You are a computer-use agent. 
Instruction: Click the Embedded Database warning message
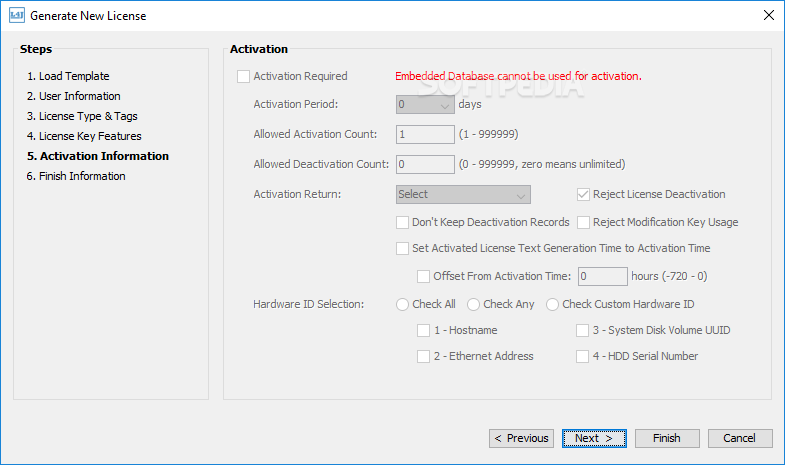tap(518, 76)
